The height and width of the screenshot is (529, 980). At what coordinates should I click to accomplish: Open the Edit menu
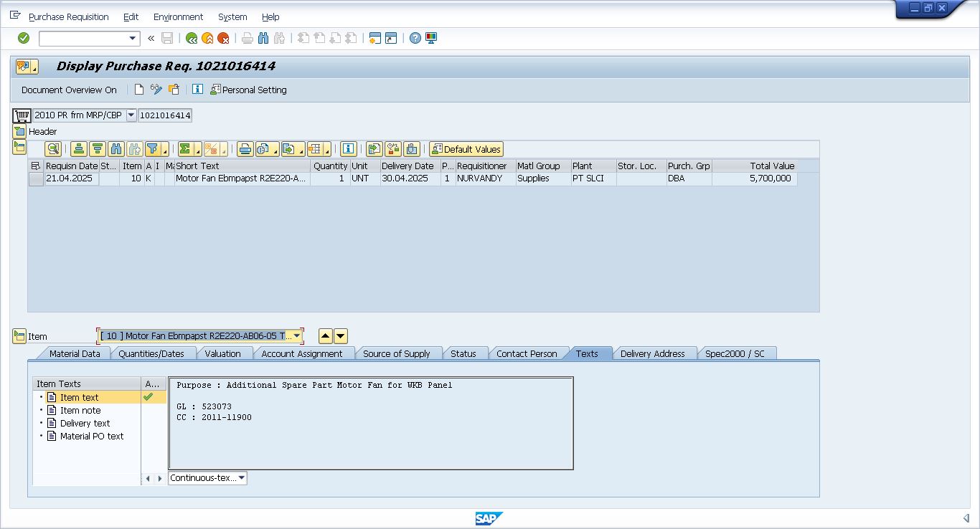(x=131, y=16)
